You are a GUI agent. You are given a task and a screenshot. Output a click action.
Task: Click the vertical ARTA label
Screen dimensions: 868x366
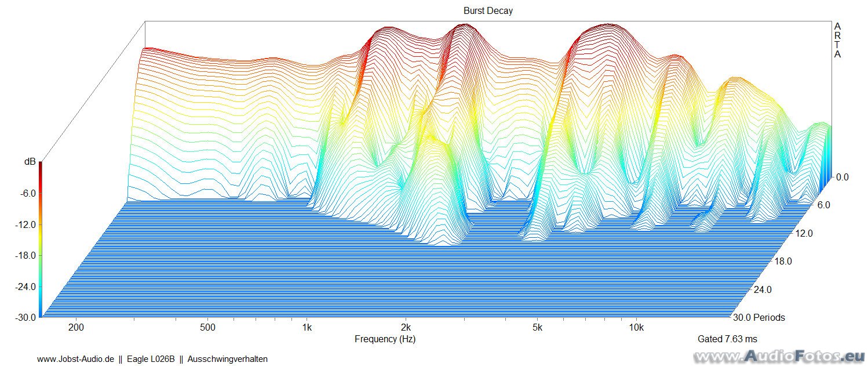(837, 41)
